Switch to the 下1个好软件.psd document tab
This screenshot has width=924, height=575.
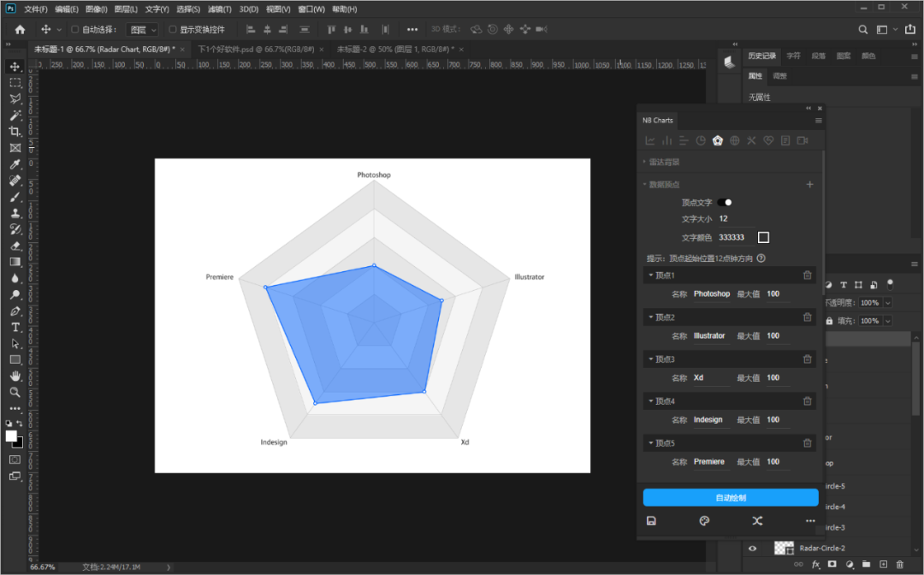255,50
